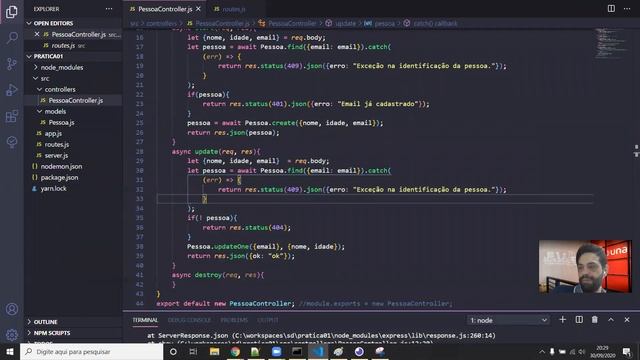Close the PessoaController.js editor tab

[198, 9]
